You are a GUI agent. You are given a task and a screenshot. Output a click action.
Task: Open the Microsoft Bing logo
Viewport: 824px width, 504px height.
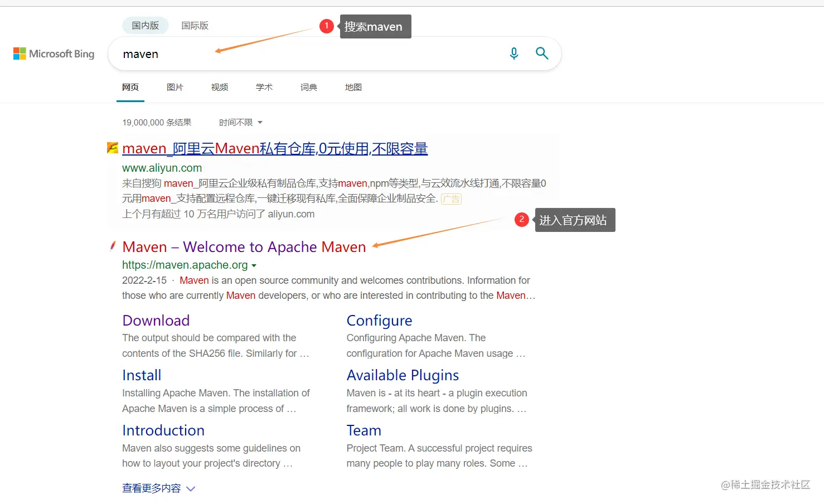(x=54, y=54)
